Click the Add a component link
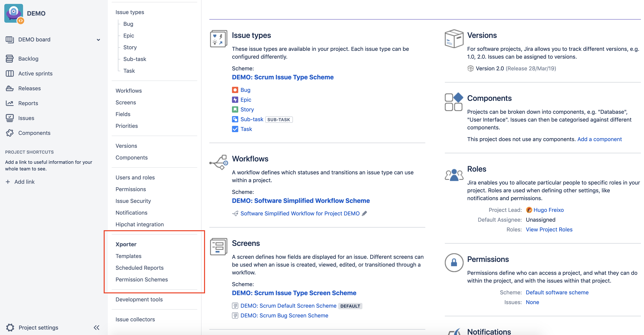Screen dimensions: 644x335 pos(599,139)
